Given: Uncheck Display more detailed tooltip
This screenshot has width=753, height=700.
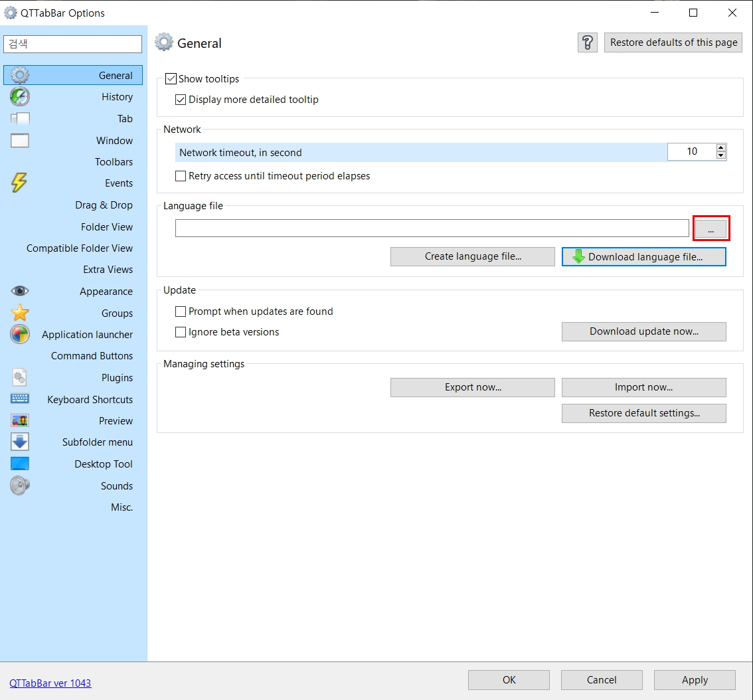Looking at the screenshot, I should [181, 100].
